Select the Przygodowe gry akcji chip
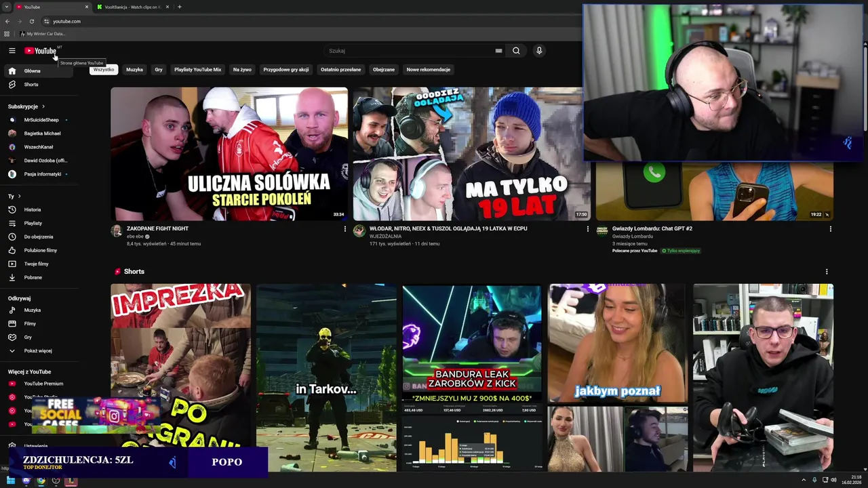This screenshot has width=868, height=488. (286, 69)
